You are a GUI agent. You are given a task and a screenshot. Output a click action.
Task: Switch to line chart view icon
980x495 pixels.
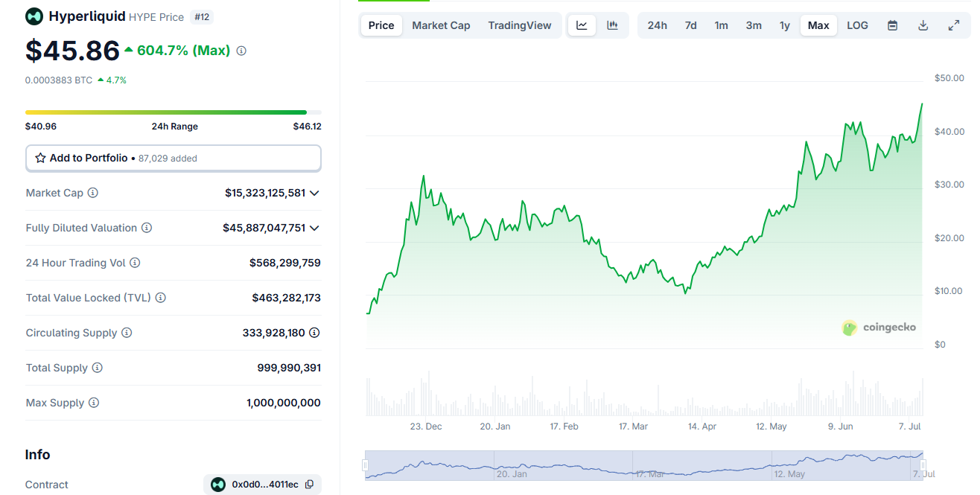point(582,25)
